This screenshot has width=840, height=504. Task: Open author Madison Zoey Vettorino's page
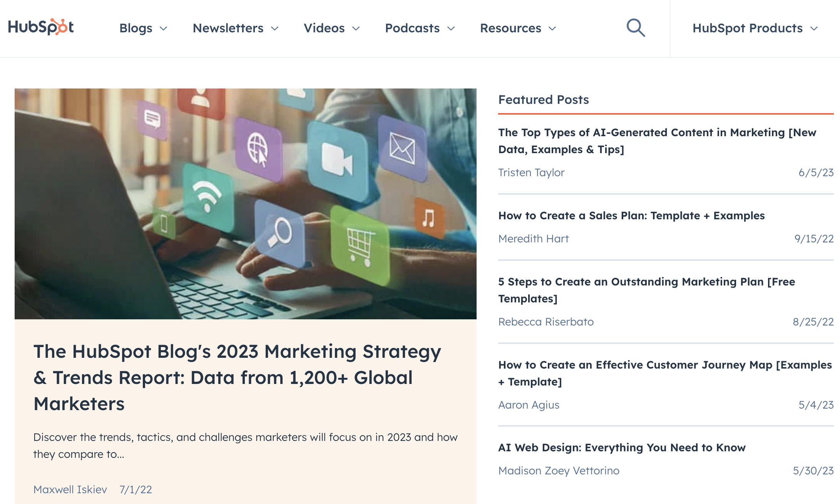pos(559,471)
